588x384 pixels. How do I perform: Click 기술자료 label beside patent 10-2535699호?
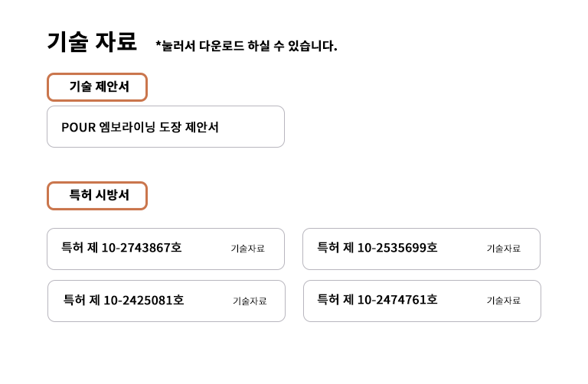[x=503, y=249]
